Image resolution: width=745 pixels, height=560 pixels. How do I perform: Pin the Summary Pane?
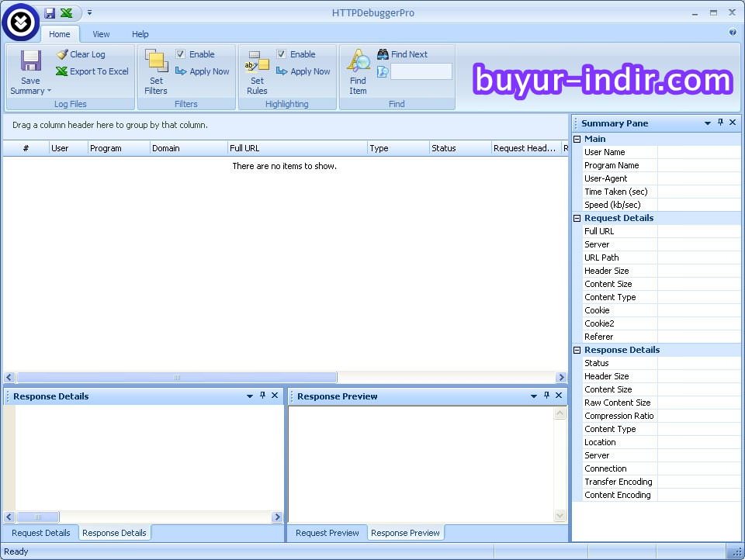(720, 123)
